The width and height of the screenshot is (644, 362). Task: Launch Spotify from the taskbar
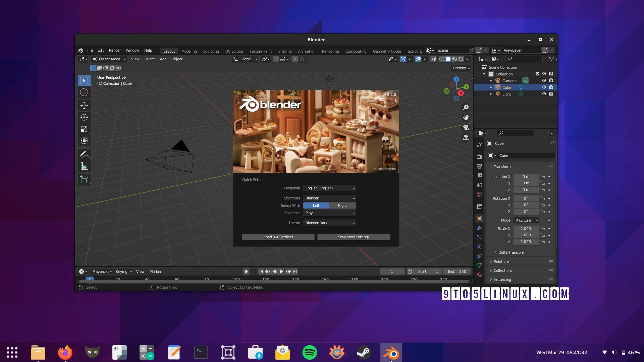(310, 352)
